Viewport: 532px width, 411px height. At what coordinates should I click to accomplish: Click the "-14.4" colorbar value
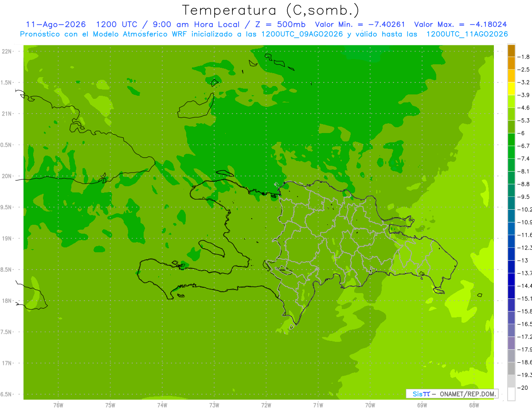pyautogui.click(x=525, y=286)
